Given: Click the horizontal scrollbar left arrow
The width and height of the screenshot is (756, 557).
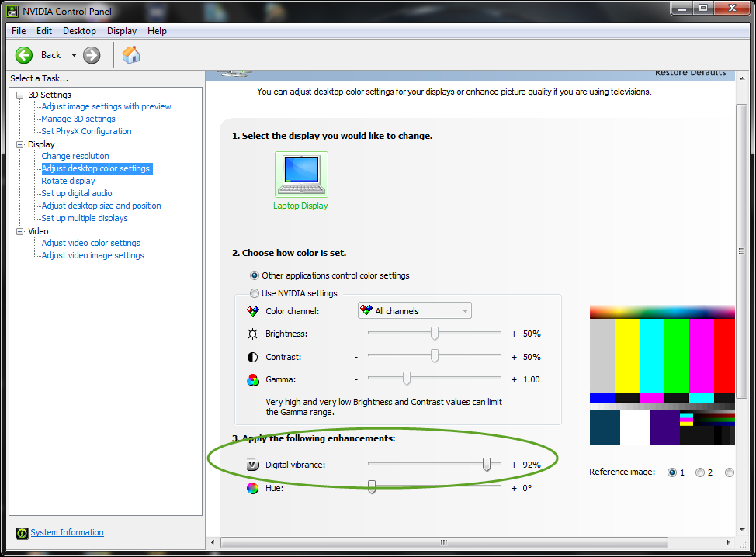Looking at the screenshot, I should point(213,542).
